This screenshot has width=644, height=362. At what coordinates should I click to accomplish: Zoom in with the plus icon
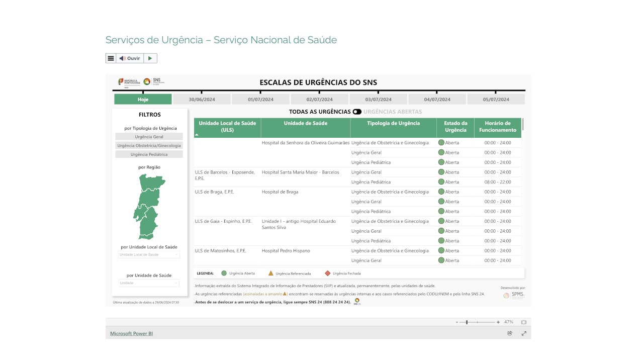498,322
